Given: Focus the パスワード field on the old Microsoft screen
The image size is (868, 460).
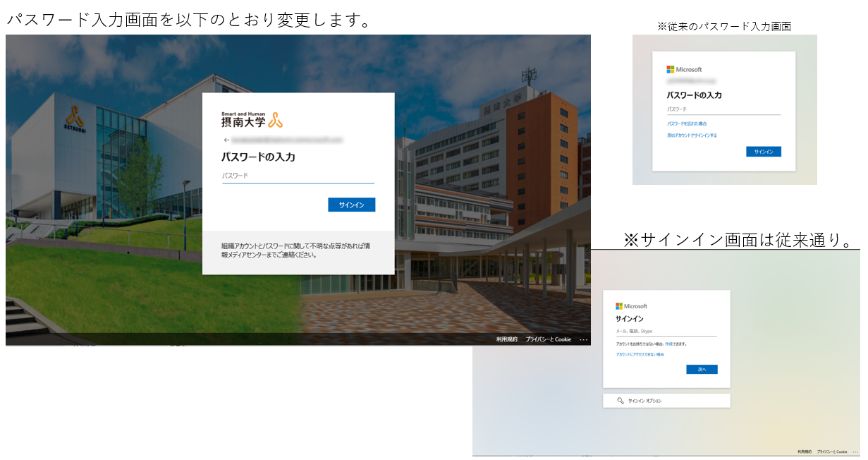Looking at the screenshot, I should (x=723, y=109).
